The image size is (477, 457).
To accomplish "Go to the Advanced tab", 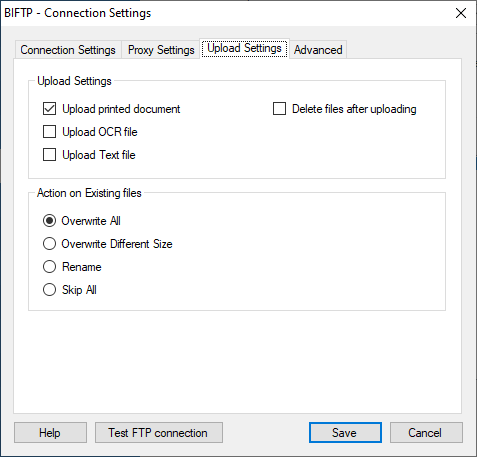I will click(318, 50).
